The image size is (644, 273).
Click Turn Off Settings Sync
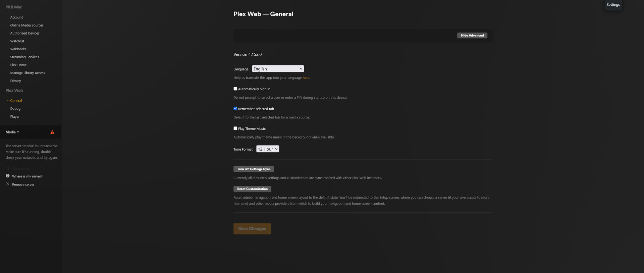point(254,169)
